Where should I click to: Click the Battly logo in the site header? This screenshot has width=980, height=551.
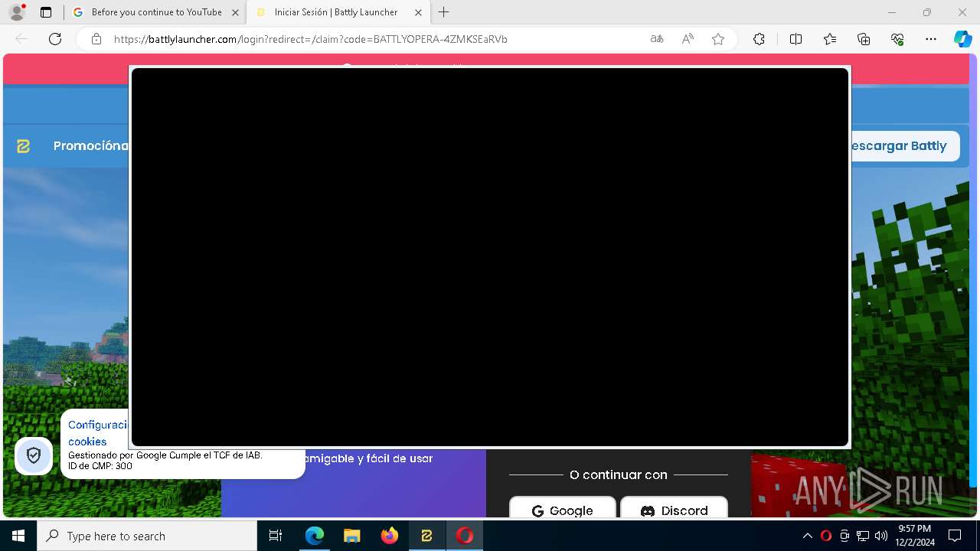(23, 146)
